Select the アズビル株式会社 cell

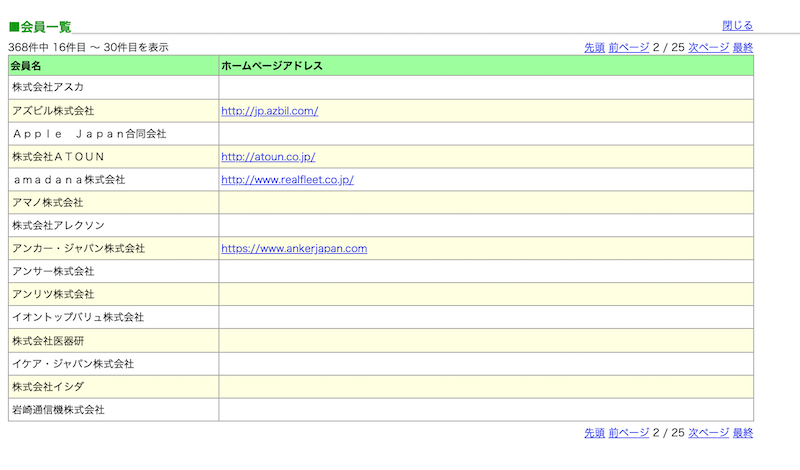click(x=114, y=111)
